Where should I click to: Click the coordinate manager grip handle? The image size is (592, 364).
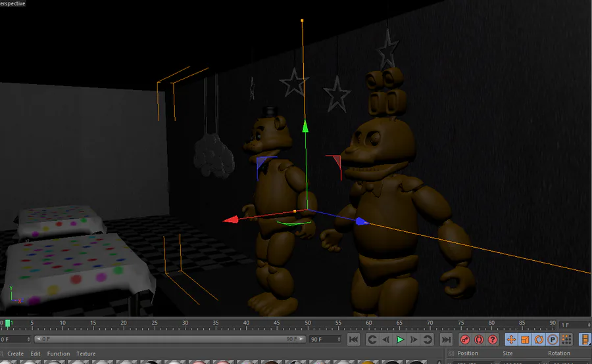[451, 353]
